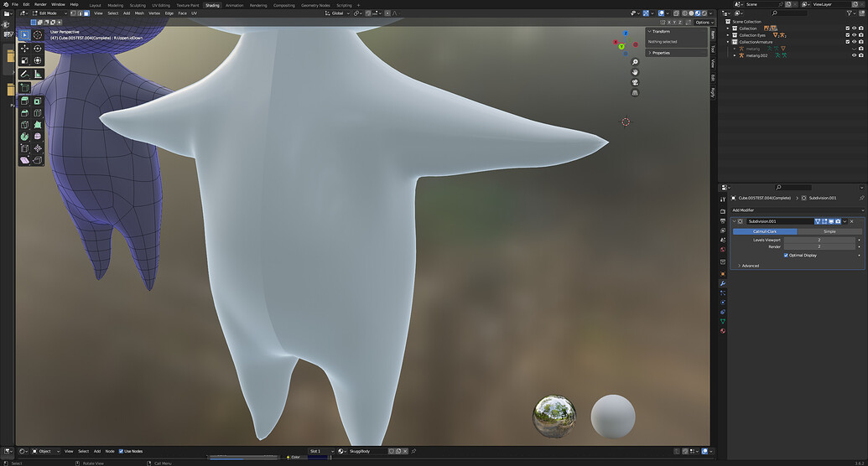Collapse the Subdivision.001 modifier panel

tap(734, 221)
